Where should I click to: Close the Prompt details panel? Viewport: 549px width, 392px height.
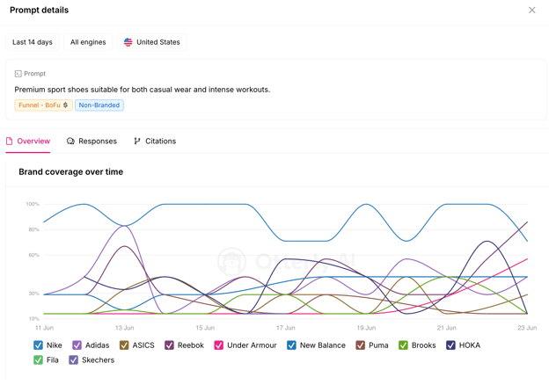pyautogui.click(x=531, y=11)
